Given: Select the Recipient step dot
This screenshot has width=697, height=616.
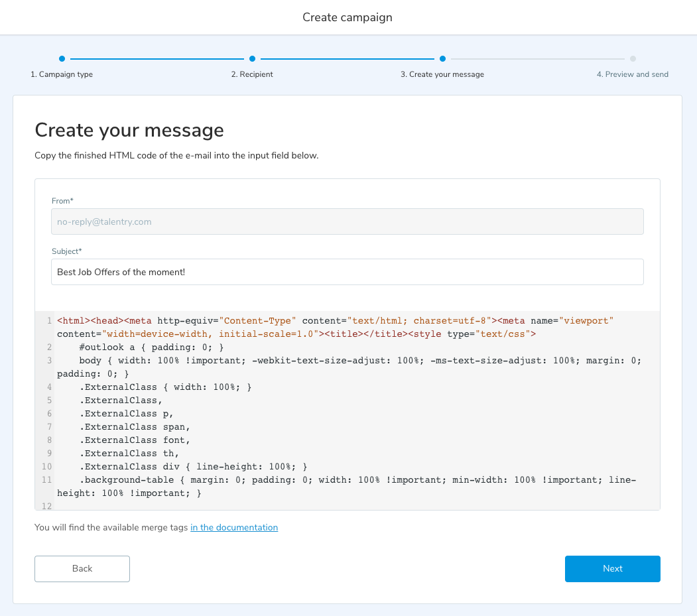Looking at the screenshot, I should click(x=252, y=58).
